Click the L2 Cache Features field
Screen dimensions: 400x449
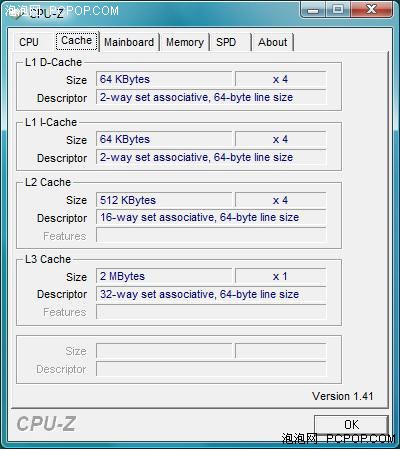[x=211, y=235]
